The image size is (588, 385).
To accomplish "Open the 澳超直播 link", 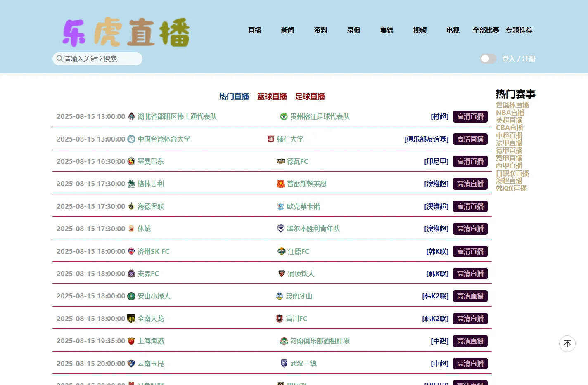I will click(x=509, y=181).
